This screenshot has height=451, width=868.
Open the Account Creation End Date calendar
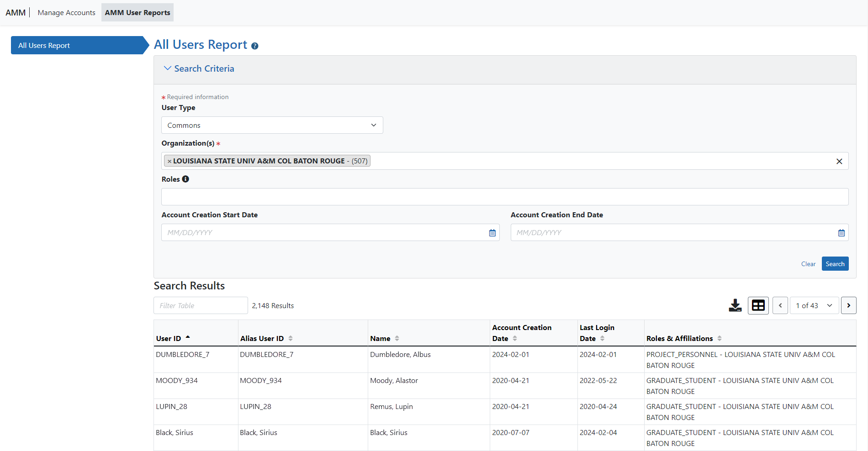(x=841, y=233)
